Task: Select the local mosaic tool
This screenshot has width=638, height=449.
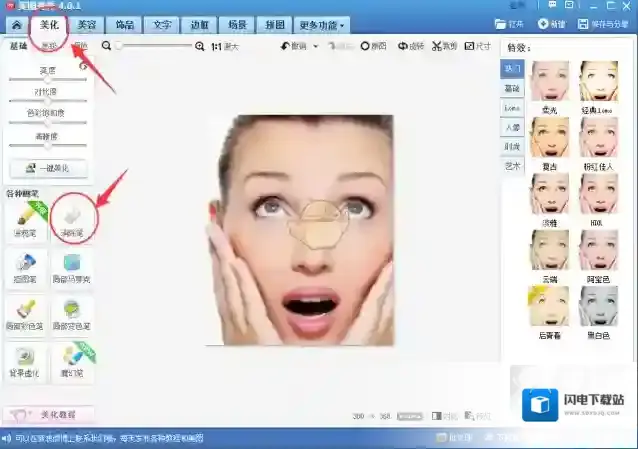Action: (72, 268)
